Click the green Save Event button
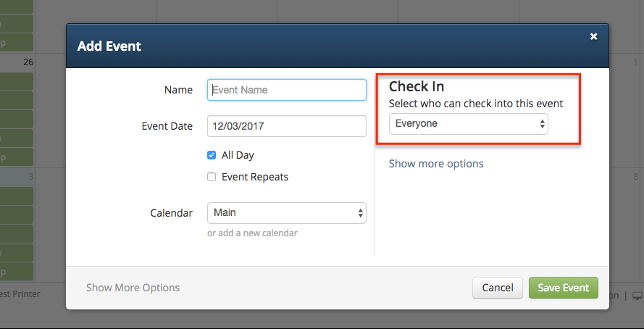 (563, 288)
